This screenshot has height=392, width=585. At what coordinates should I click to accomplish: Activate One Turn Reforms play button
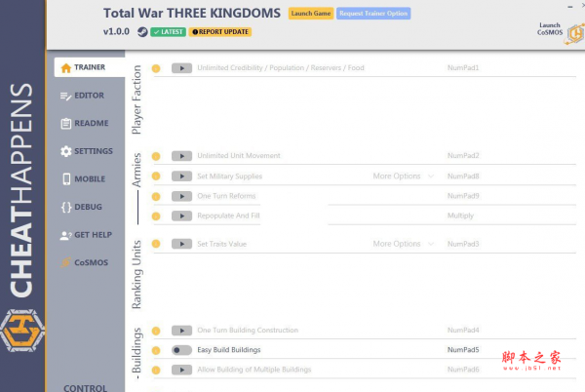point(181,196)
